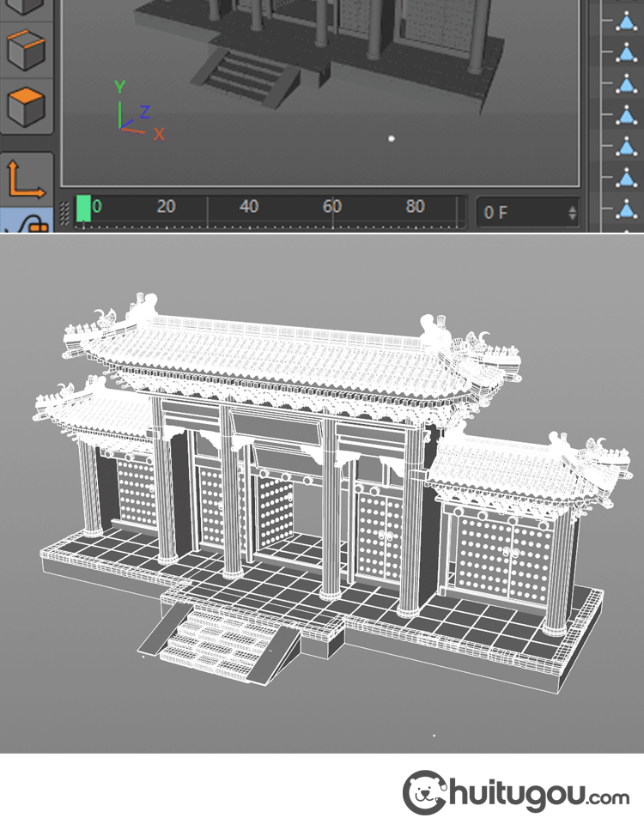
Task: Switch to Edges mode cube icon
Action: coord(27,50)
